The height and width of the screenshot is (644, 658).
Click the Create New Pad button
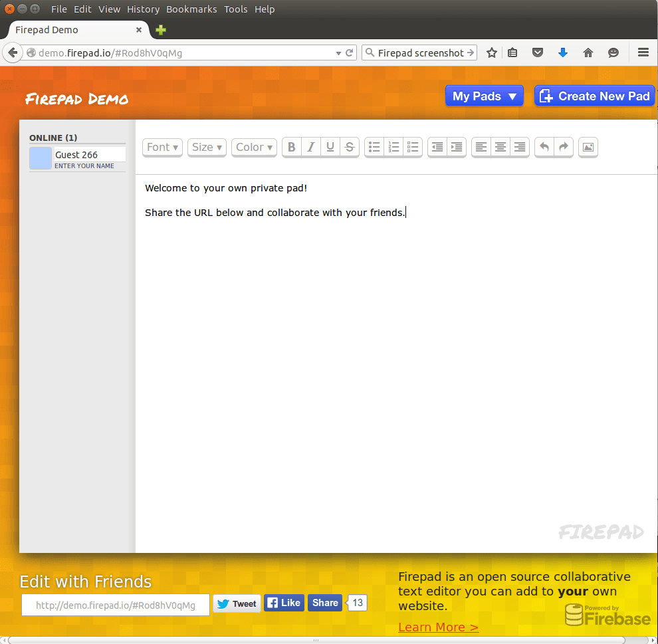point(595,96)
